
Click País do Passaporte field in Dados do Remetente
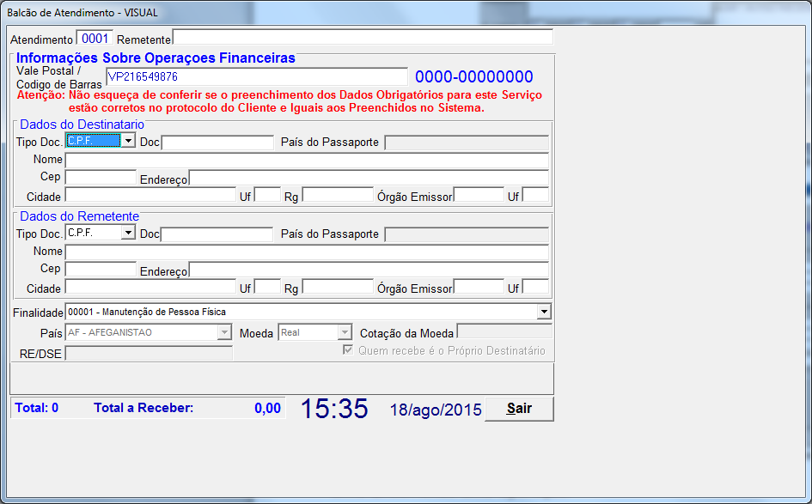pyautogui.click(x=467, y=234)
